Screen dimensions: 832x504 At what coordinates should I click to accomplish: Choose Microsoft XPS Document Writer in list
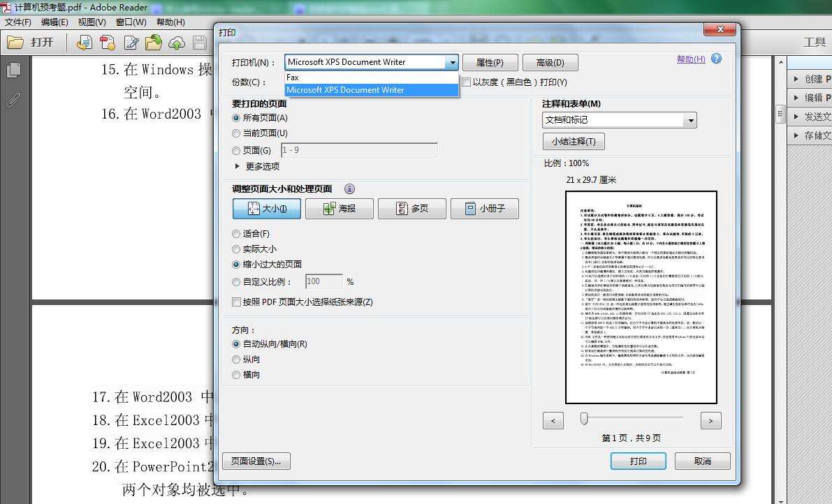(372, 90)
